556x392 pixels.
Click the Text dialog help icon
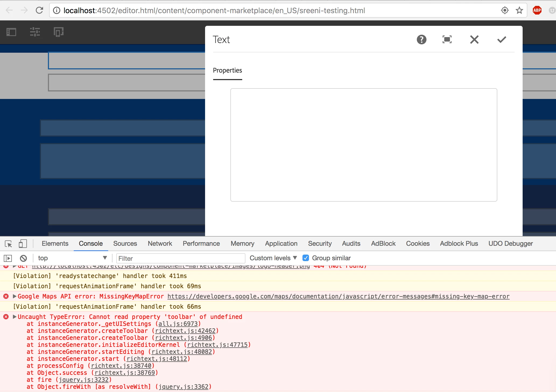[x=421, y=40]
